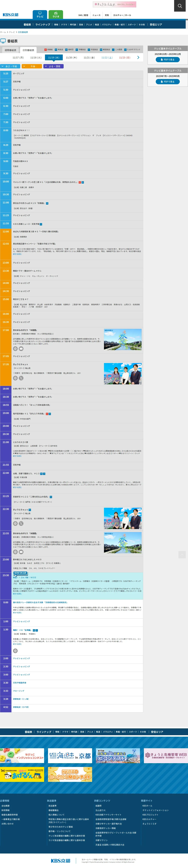Screen dimensions: 188x868
Task: Open SNS / 配信 in the header menu
Action: coord(83,15)
